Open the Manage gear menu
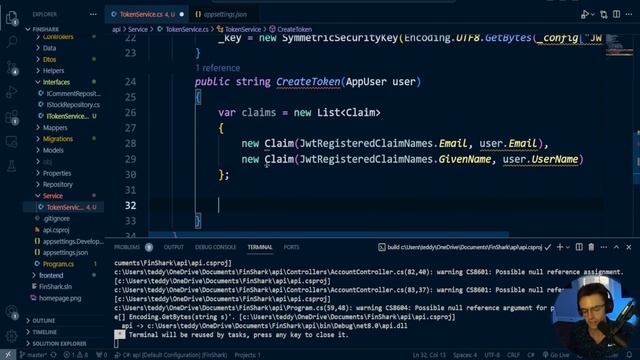 coord(12,336)
